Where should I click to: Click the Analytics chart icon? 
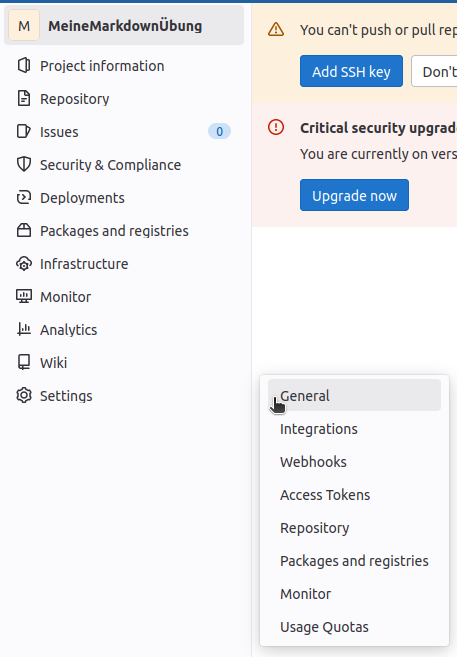(24, 330)
